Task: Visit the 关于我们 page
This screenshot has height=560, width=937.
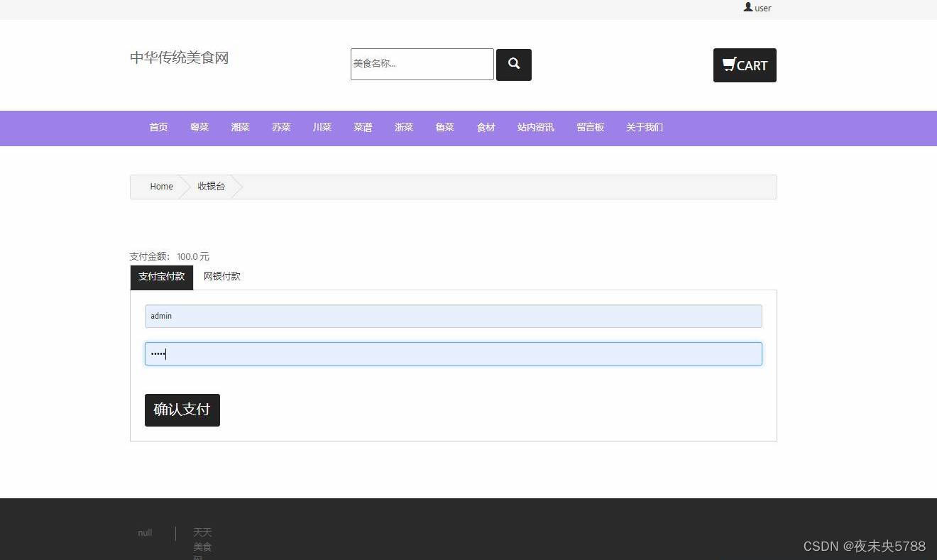Action: [644, 128]
